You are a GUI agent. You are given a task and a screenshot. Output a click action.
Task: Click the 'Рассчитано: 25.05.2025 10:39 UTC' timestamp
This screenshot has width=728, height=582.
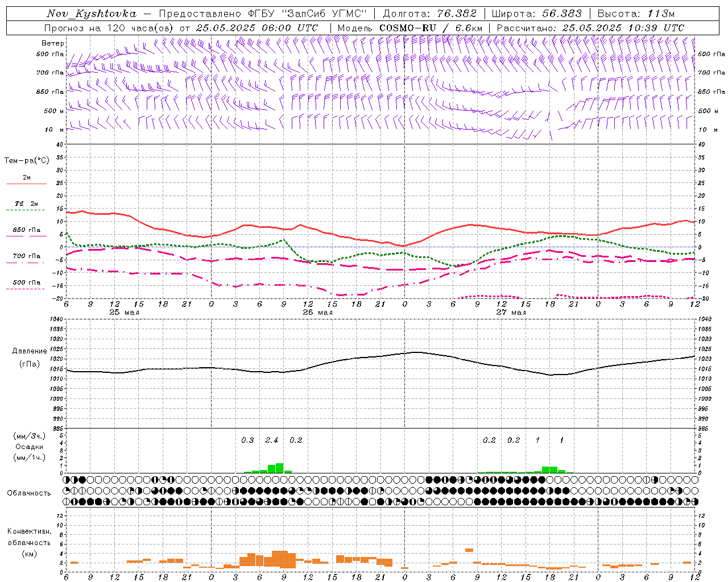[590, 28]
